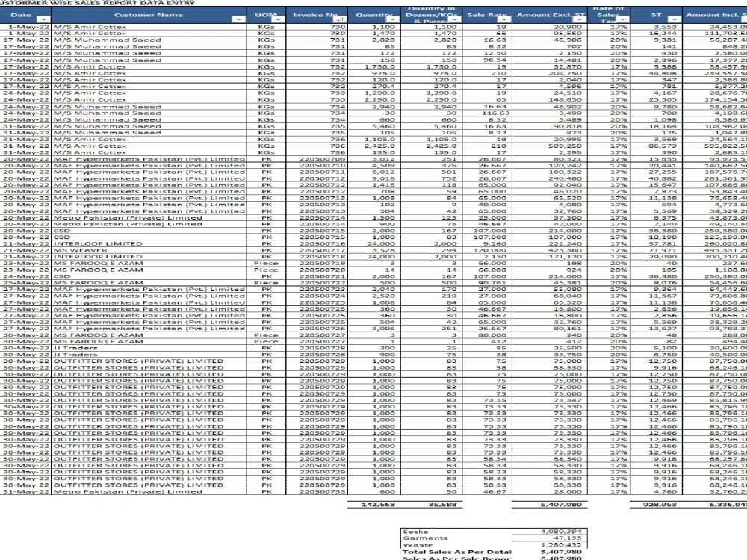The height and width of the screenshot is (560, 747).
Task: Select the dozens total '35,588'
Action: (x=442, y=504)
